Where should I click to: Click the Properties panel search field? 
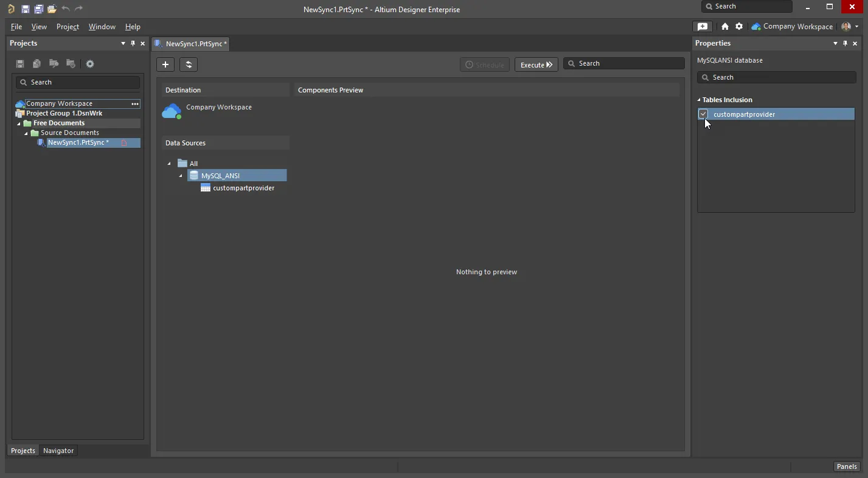point(776,77)
